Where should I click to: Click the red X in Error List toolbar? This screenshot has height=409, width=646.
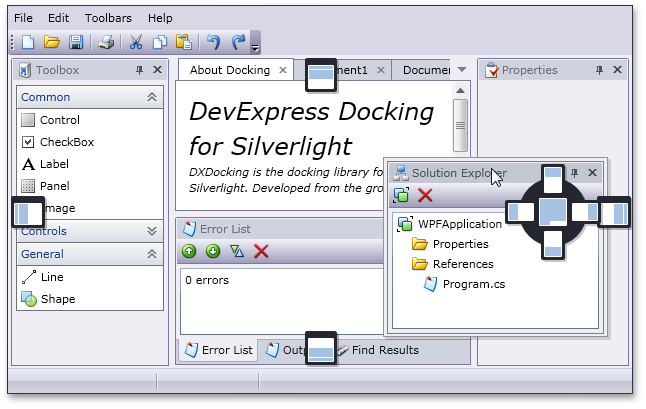[x=261, y=251]
